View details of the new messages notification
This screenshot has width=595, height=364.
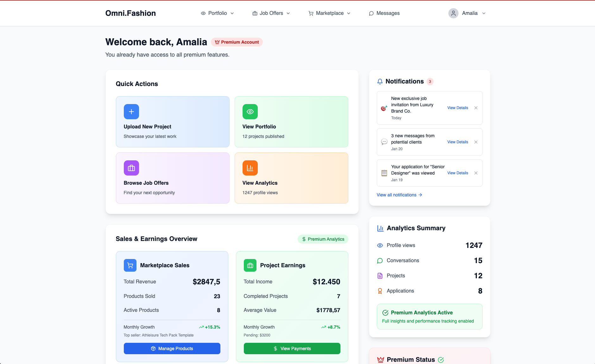pos(458,142)
